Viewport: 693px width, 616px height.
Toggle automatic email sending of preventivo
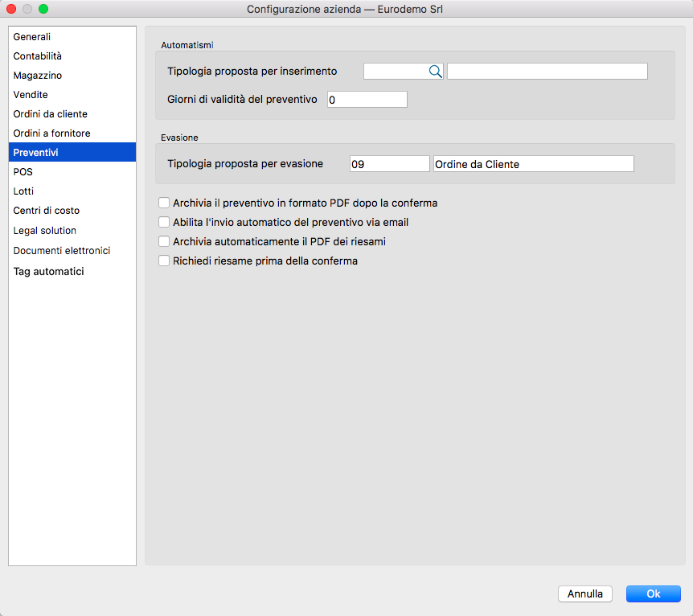click(x=164, y=223)
